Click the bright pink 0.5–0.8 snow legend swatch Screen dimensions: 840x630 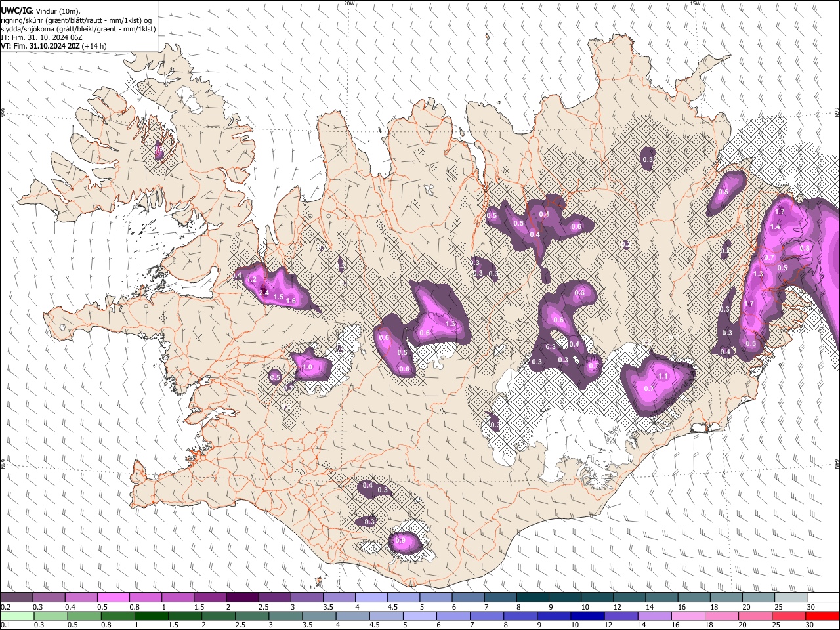(x=113, y=597)
